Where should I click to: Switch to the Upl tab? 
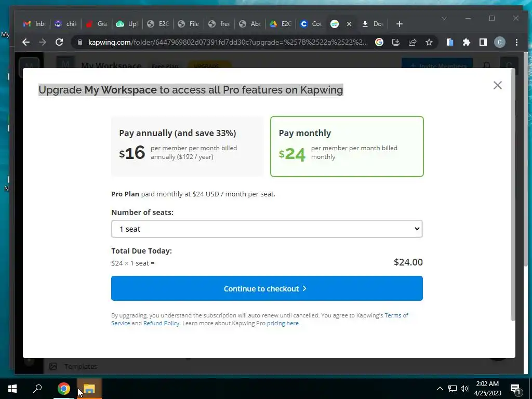[127, 24]
